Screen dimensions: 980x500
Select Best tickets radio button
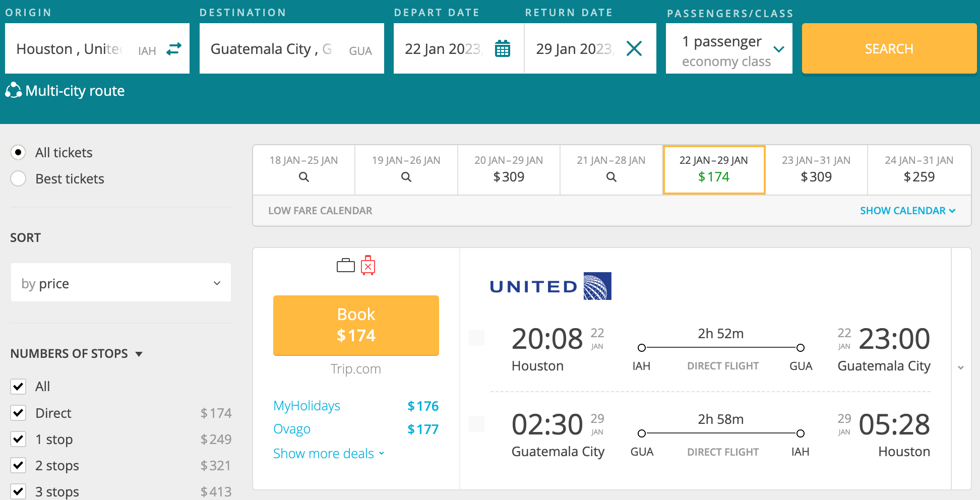tap(18, 178)
